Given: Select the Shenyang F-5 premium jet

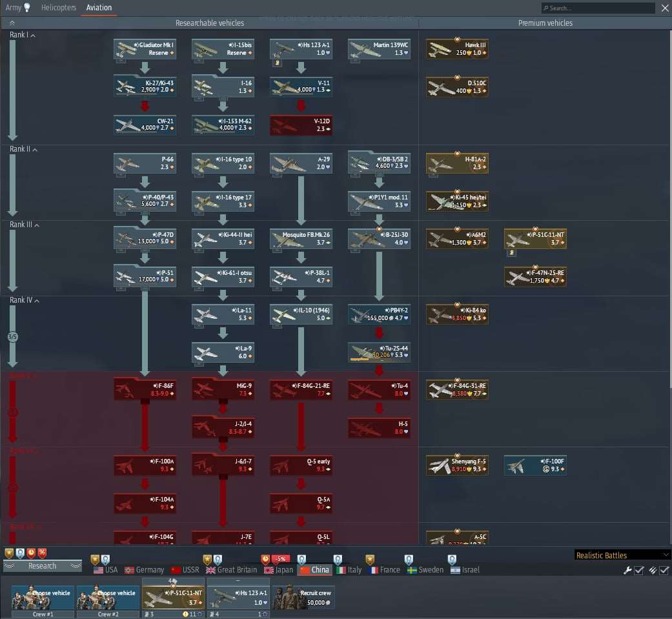Looking at the screenshot, I should [457, 465].
